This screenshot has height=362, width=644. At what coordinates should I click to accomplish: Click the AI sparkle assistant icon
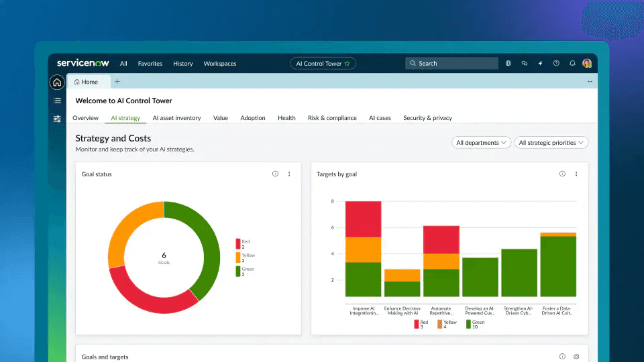[x=541, y=63]
